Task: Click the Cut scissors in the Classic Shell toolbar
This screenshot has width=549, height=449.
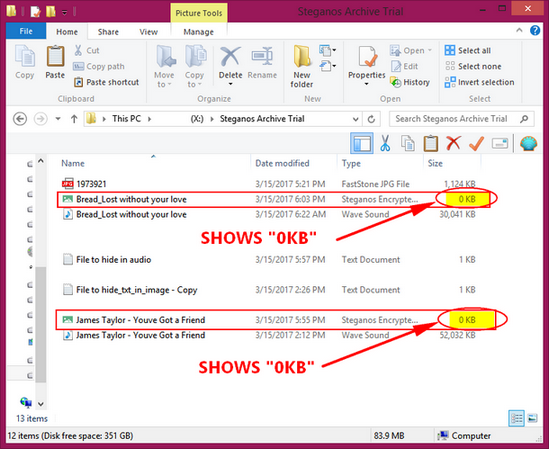Action: [385, 143]
